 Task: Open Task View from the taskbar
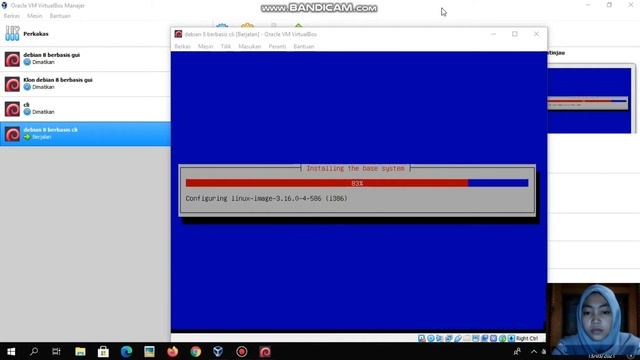[x=56, y=351]
